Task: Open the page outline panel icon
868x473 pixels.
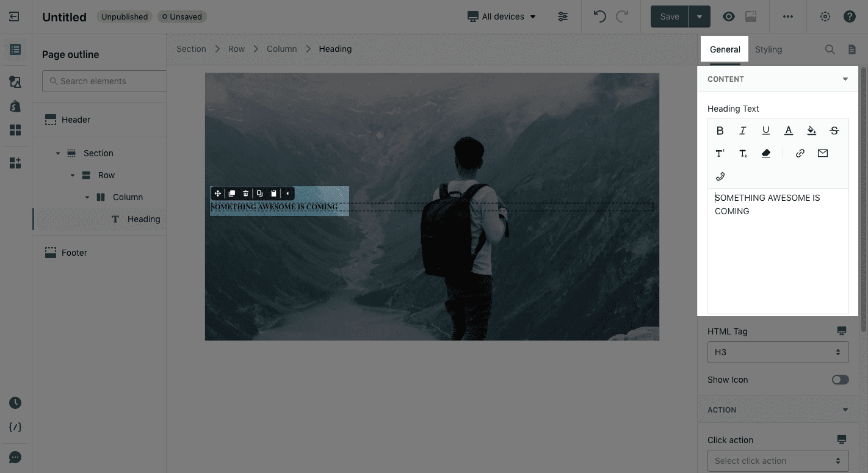Action: pos(15,49)
